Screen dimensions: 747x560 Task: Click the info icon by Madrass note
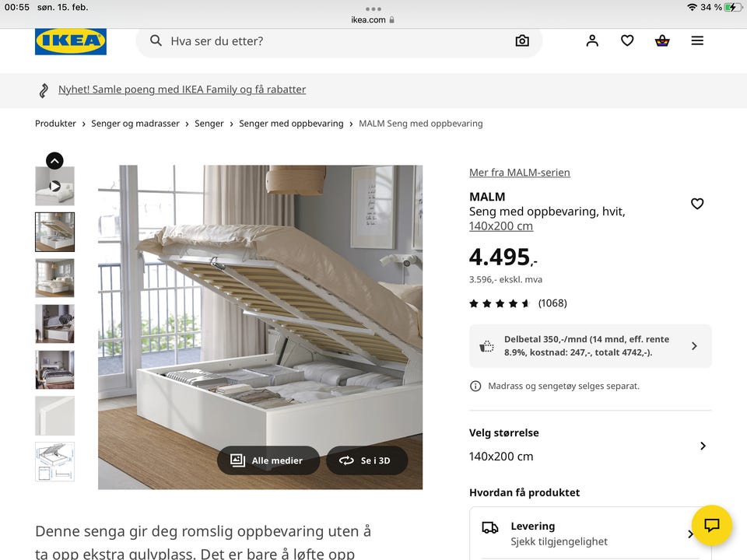click(x=475, y=387)
